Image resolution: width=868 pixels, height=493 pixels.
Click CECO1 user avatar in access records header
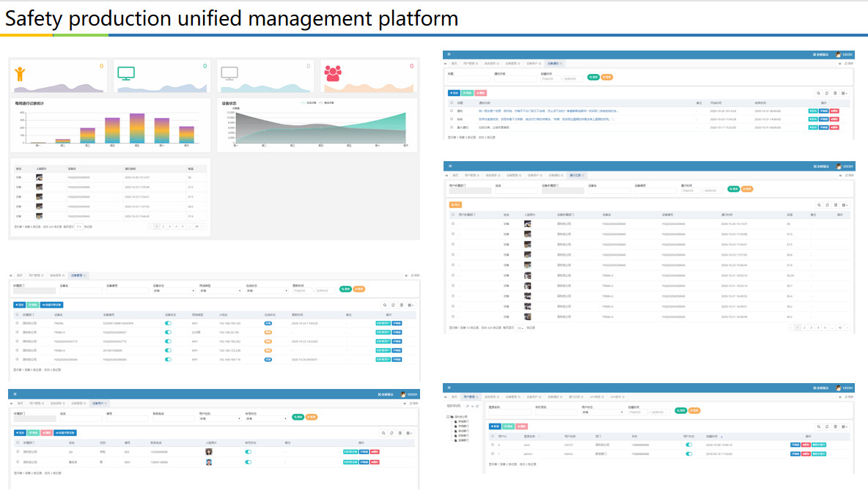click(838, 167)
